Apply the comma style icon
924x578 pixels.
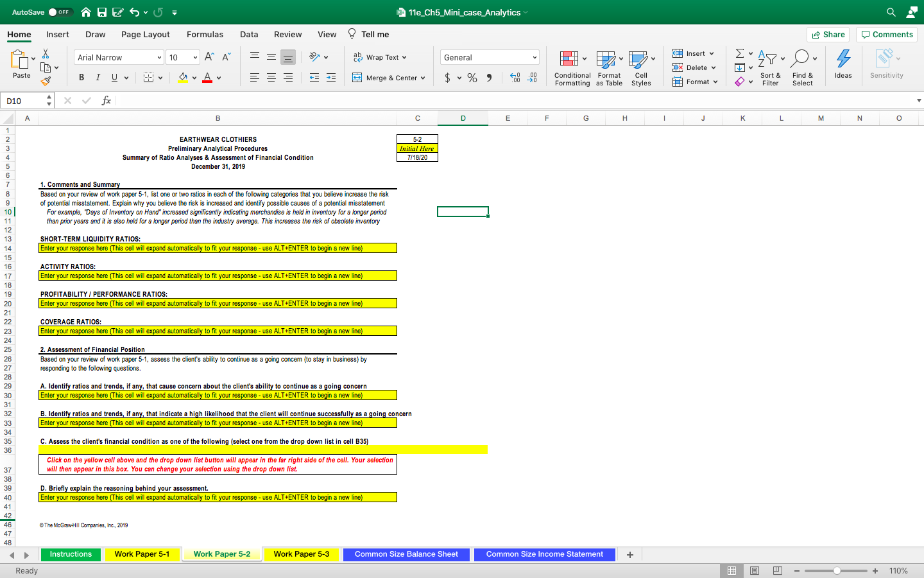489,78
